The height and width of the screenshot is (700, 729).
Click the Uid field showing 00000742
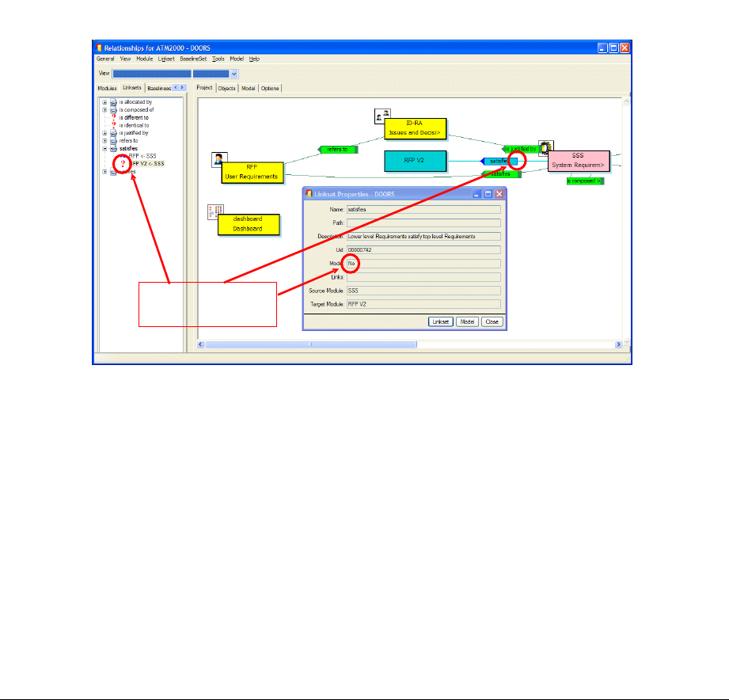pyautogui.click(x=423, y=249)
